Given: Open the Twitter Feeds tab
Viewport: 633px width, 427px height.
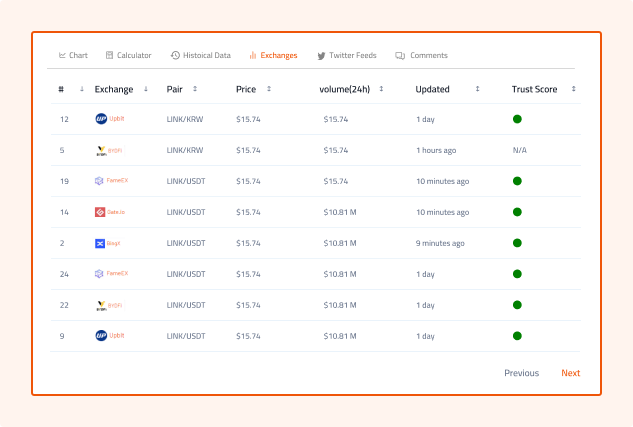Looking at the screenshot, I should coord(349,55).
